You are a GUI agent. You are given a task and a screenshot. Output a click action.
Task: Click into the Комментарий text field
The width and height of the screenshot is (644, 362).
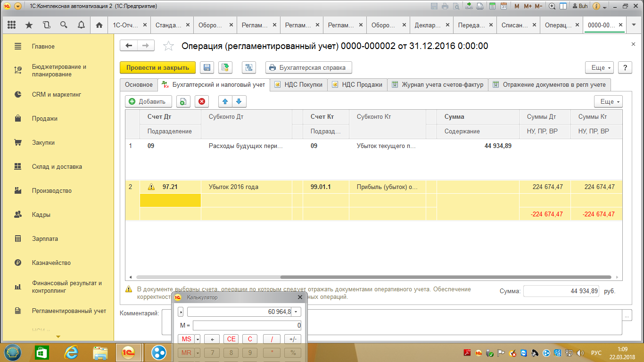(391, 321)
